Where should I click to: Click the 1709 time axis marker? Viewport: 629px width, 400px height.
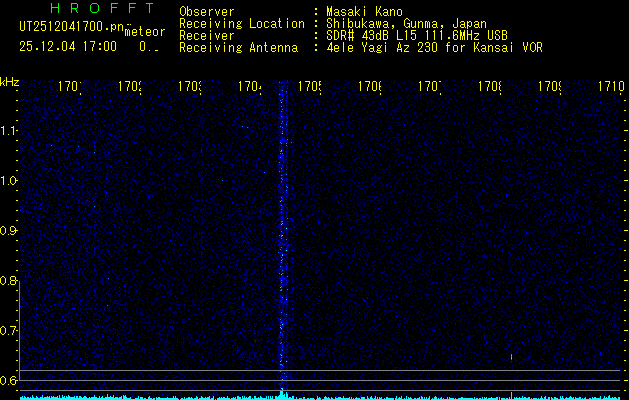(550, 87)
